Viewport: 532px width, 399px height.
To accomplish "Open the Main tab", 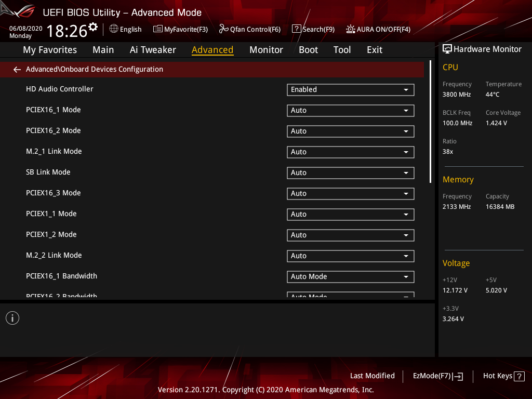I will 103,50.
